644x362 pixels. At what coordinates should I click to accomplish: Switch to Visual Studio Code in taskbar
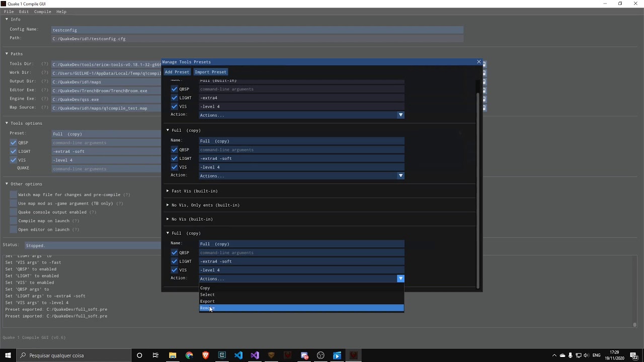tap(238, 355)
